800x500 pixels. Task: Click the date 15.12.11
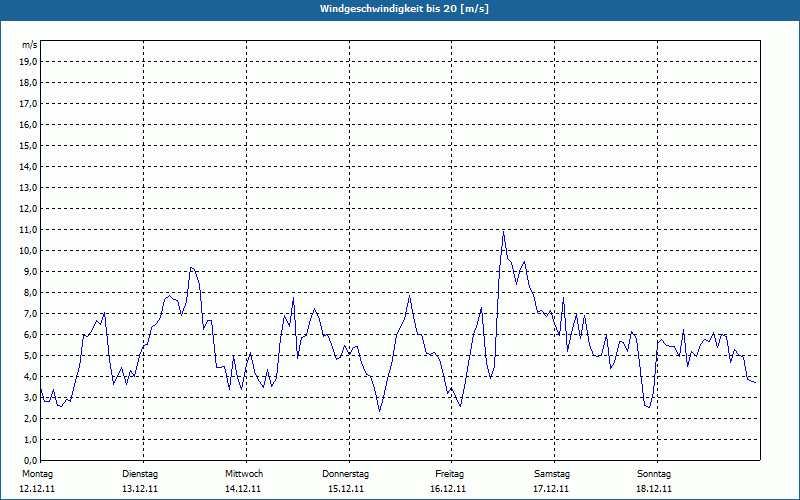(345, 489)
